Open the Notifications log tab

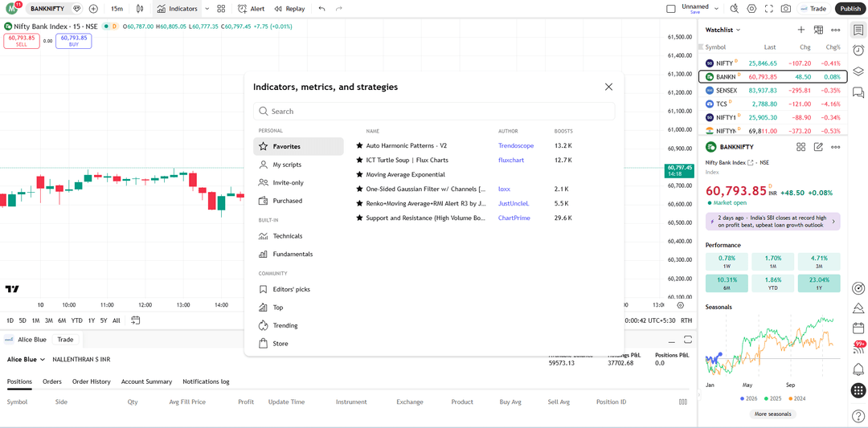point(206,381)
